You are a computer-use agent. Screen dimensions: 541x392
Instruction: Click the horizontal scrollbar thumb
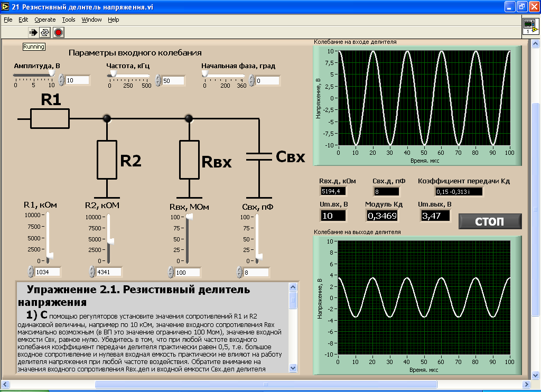(266, 384)
